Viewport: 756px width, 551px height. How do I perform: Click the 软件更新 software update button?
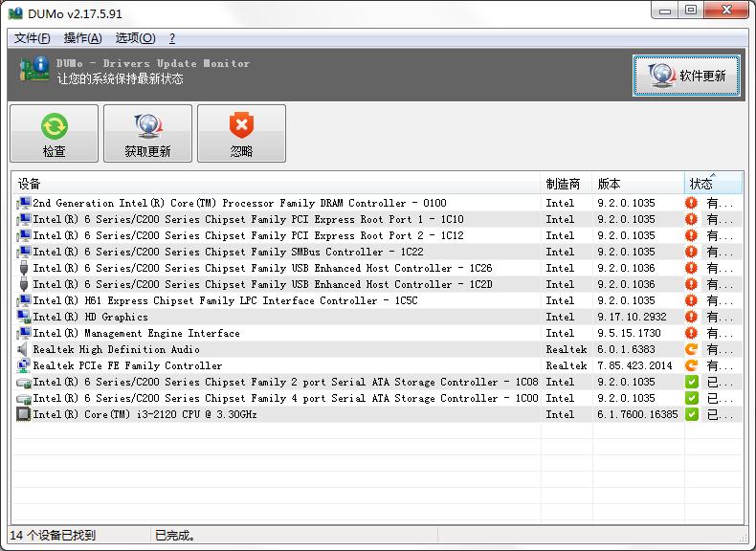[x=686, y=76]
